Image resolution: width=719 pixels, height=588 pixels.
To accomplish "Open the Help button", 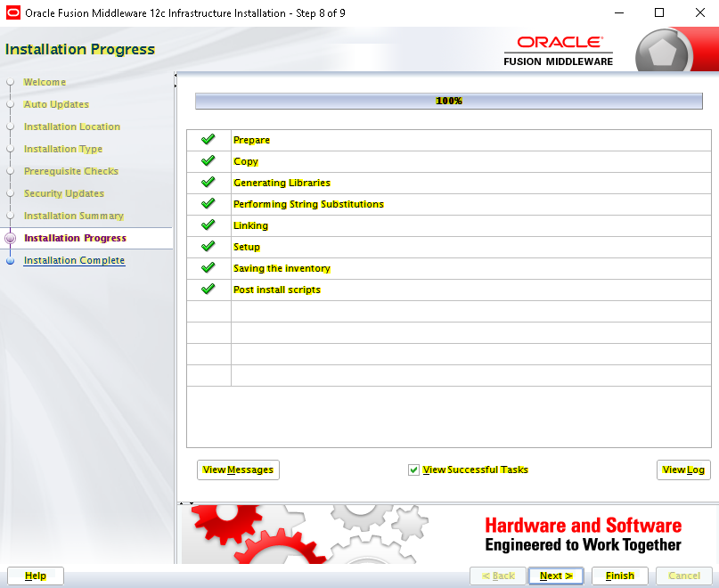I will [x=36, y=576].
